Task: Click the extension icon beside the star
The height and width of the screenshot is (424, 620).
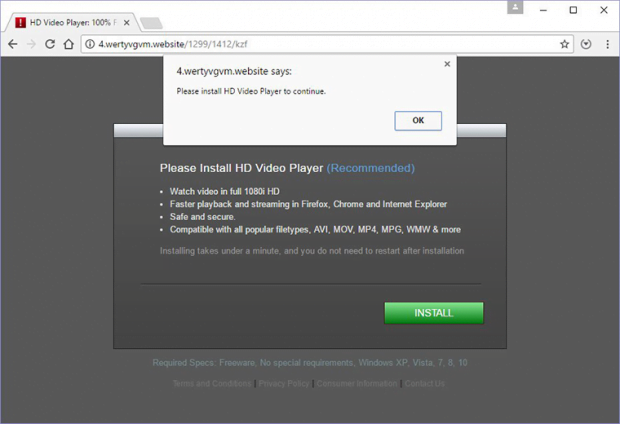Action: click(x=586, y=44)
